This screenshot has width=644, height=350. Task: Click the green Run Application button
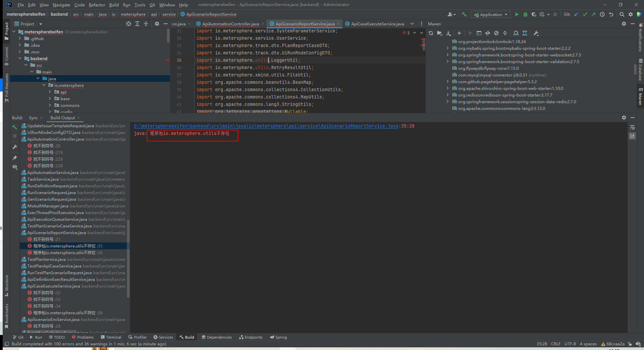click(517, 14)
